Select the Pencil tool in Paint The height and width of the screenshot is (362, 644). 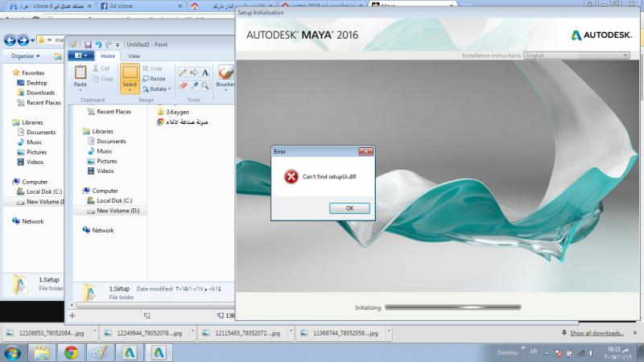183,72
